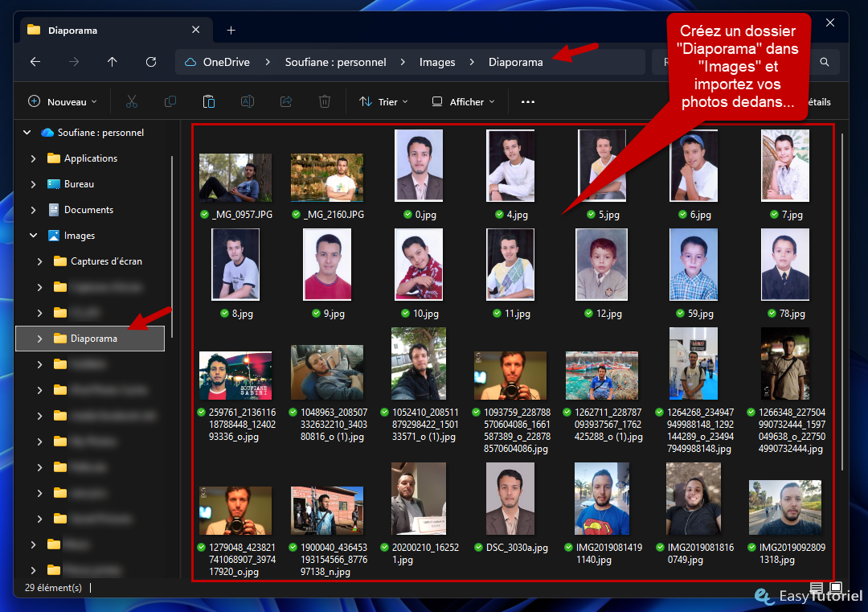Click the 8.jpg file name
Image resolution: width=868 pixels, height=612 pixels.
pos(243,314)
